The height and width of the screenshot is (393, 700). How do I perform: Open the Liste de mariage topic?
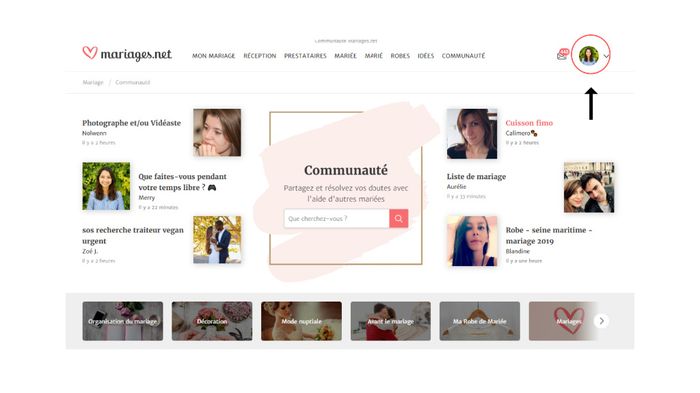coord(476,176)
